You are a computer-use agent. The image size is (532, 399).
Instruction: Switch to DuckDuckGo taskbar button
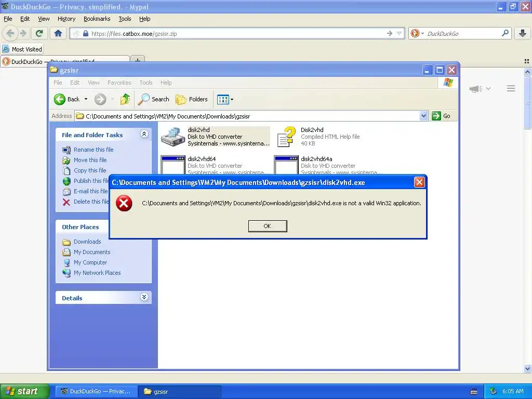coord(96,391)
